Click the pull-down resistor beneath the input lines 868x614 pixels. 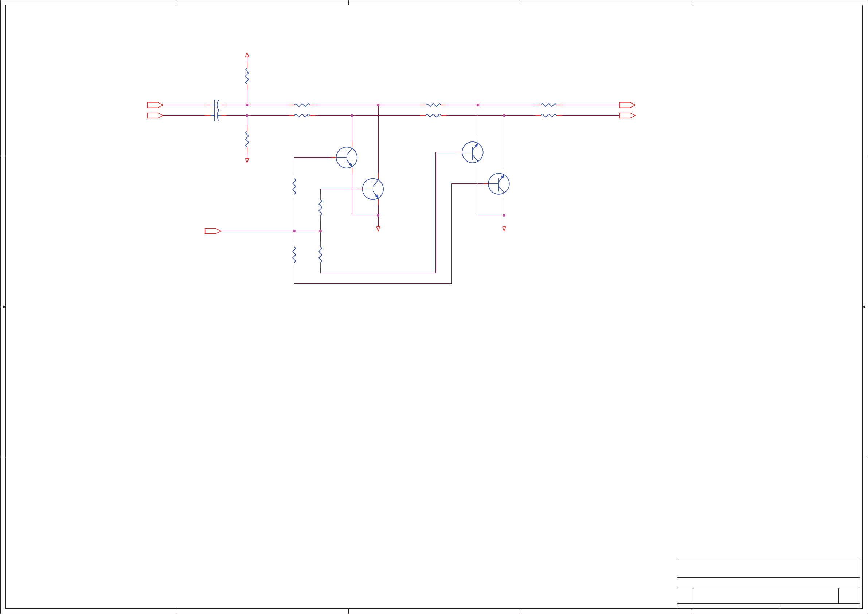point(247,139)
